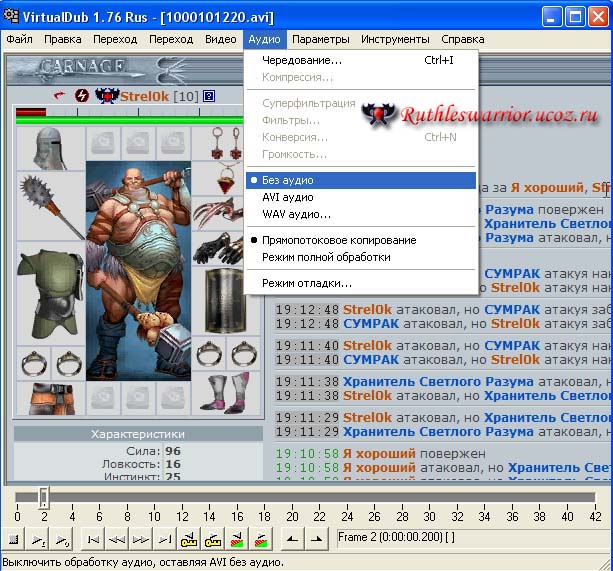The height and width of the screenshot is (571, 613).
Task: Click the greyed 'Суперфильтрация' item
Action: [361, 103]
